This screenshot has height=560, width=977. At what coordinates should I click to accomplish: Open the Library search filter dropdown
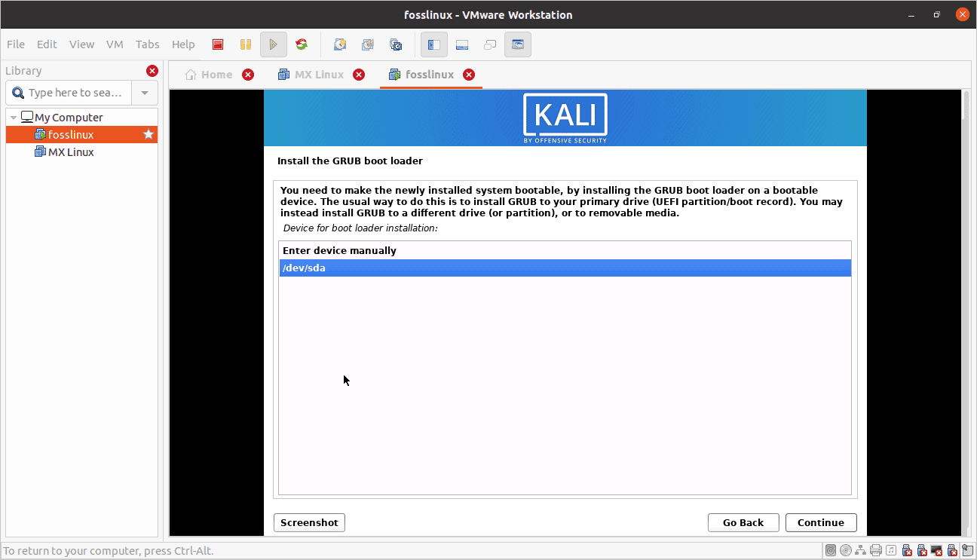[145, 93]
